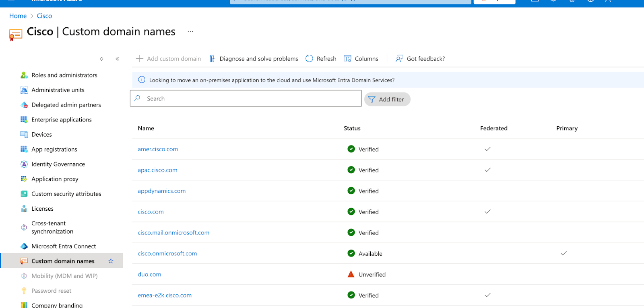The height and width of the screenshot is (308, 644).
Task: Open App registrations
Action: pos(54,150)
